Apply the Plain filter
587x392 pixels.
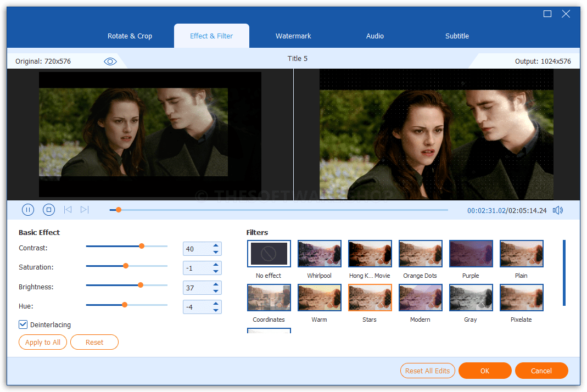[522, 254]
